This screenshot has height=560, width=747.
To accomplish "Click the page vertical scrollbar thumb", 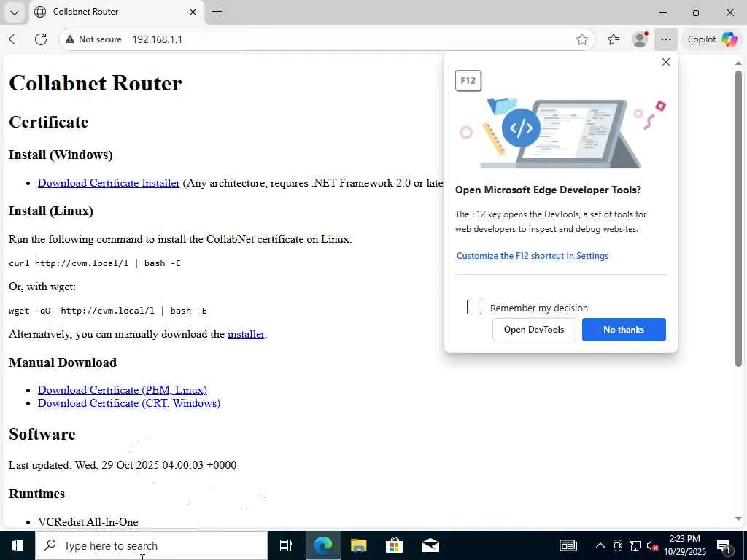I will coord(738,219).
